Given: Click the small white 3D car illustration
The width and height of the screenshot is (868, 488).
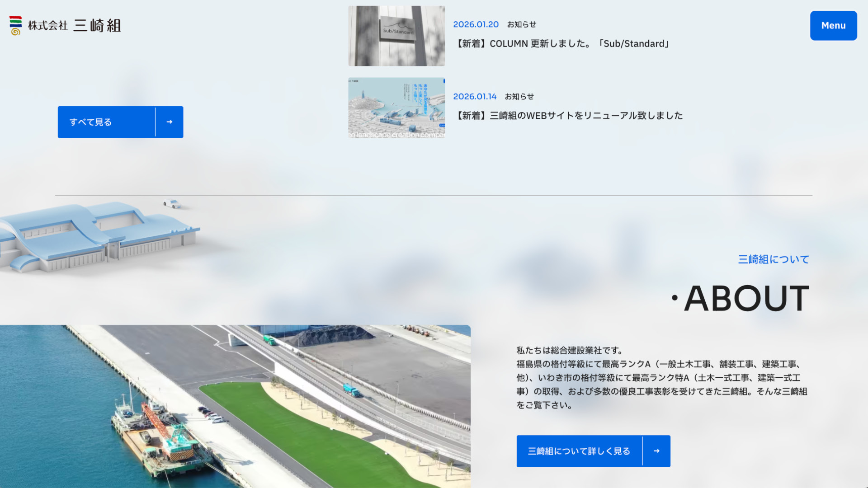Looking at the screenshot, I should pos(172,204).
